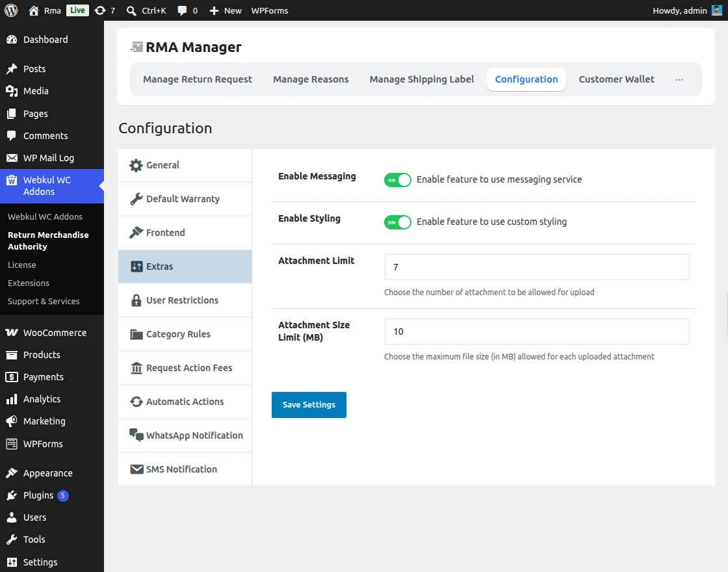The height and width of the screenshot is (572, 728).
Task: Go to the Customer Wallet tab
Action: (x=616, y=79)
